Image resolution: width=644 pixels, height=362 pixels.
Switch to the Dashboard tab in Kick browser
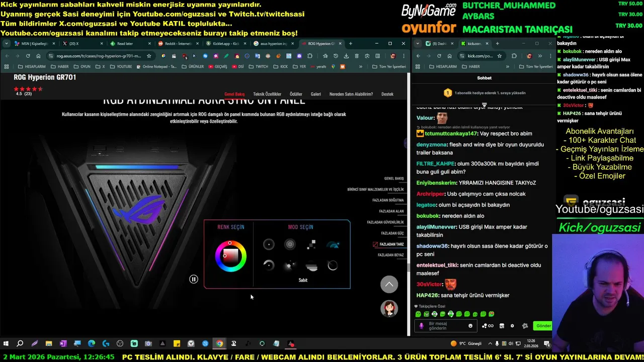[x=439, y=44]
